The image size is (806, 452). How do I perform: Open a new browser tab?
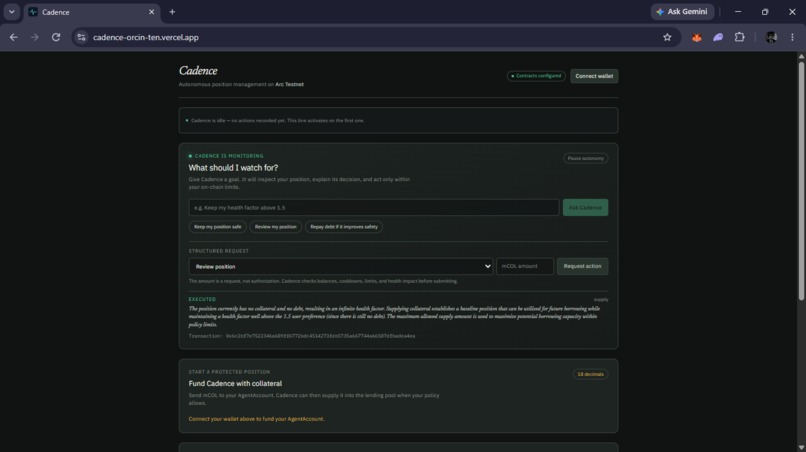(172, 12)
